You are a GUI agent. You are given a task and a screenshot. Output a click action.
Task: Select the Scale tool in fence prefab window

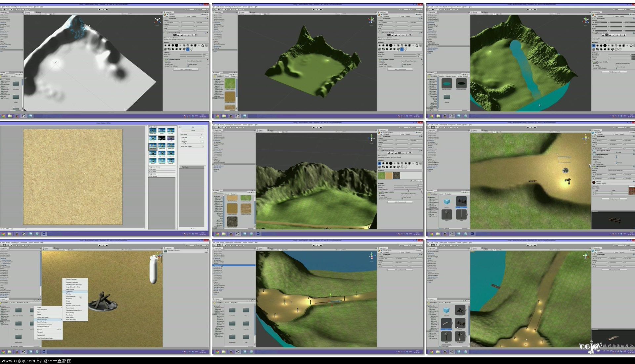point(440,127)
